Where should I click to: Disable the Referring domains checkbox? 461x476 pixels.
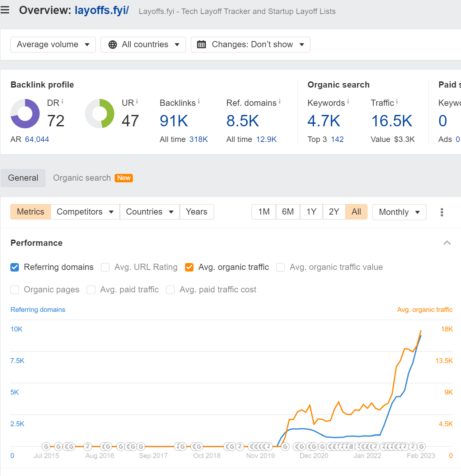[x=14, y=267]
